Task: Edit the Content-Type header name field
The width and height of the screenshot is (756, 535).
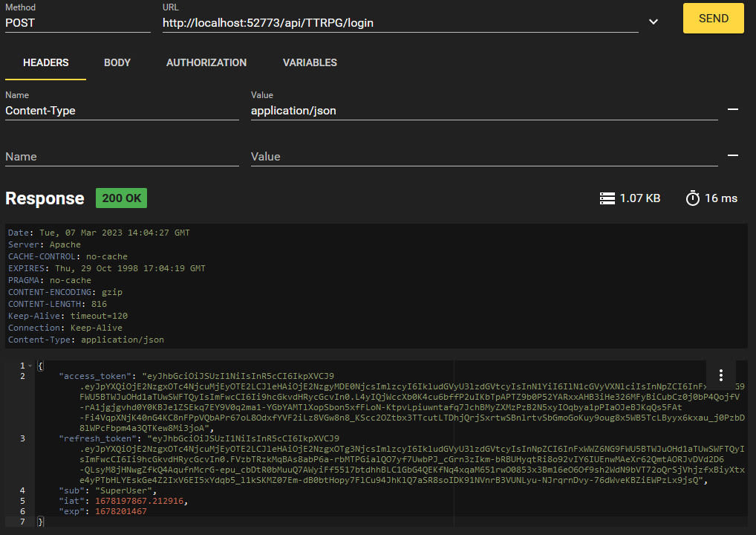Action: pos(122,111)
